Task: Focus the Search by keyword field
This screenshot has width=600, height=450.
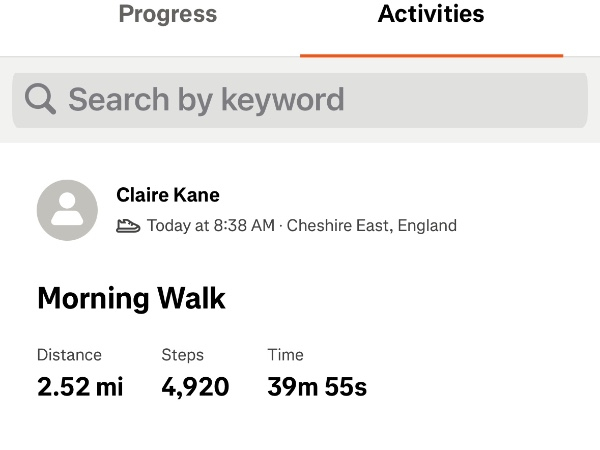Action: pos(300,99)
